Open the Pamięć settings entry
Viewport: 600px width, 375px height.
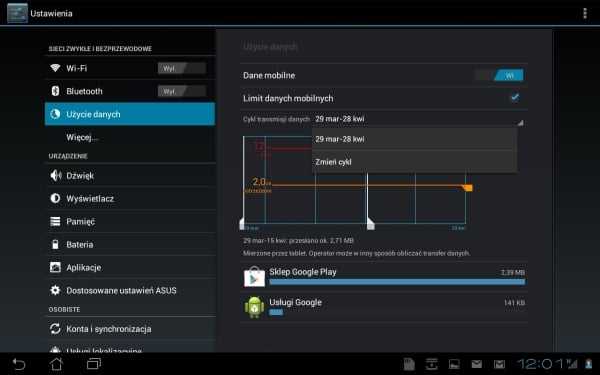130,221
